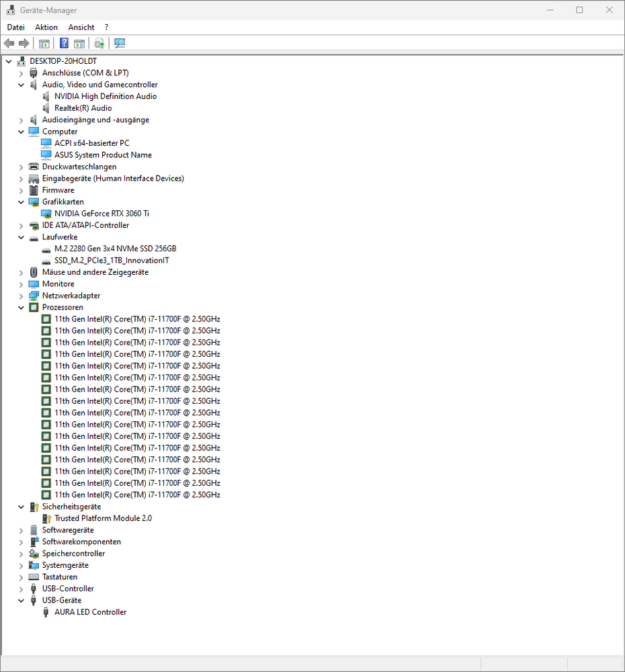Click the Update driver toolbar icon
The height and width of the screenshot is (672, 625).
(x=99, y=43)
